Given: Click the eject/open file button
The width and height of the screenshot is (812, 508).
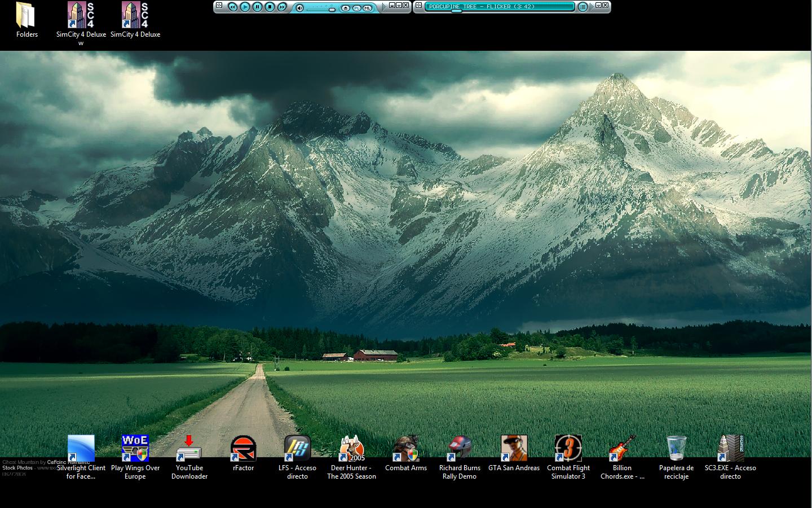Looking at the screenshot, I should click(x=346, y=8).
